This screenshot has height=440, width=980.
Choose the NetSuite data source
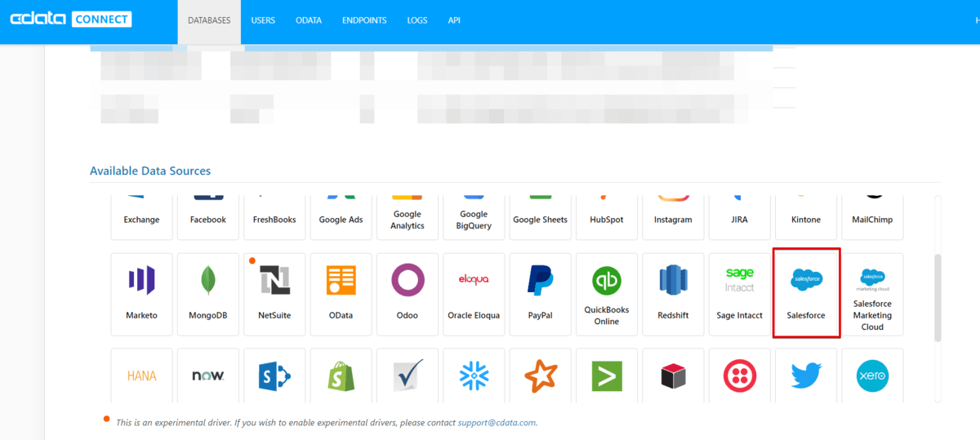(x=274, y=294)
